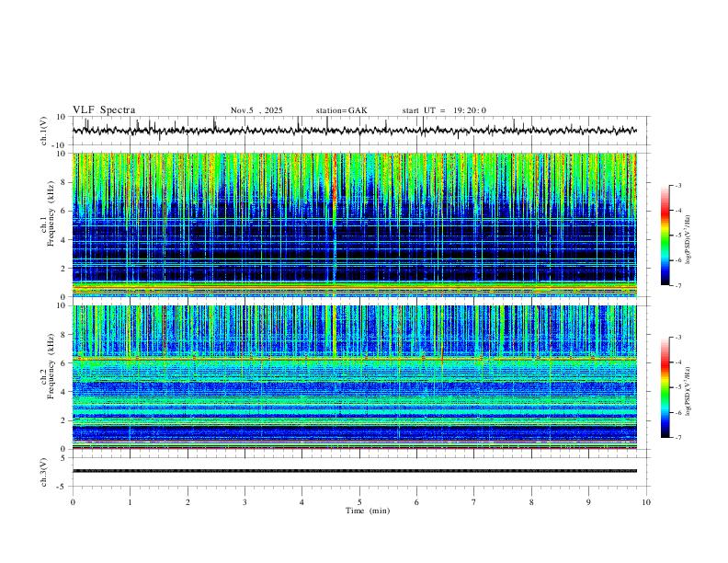Click the ch.2 color bar "log(PSD)" label
This screenshot has width=728, height=563.
688,391
